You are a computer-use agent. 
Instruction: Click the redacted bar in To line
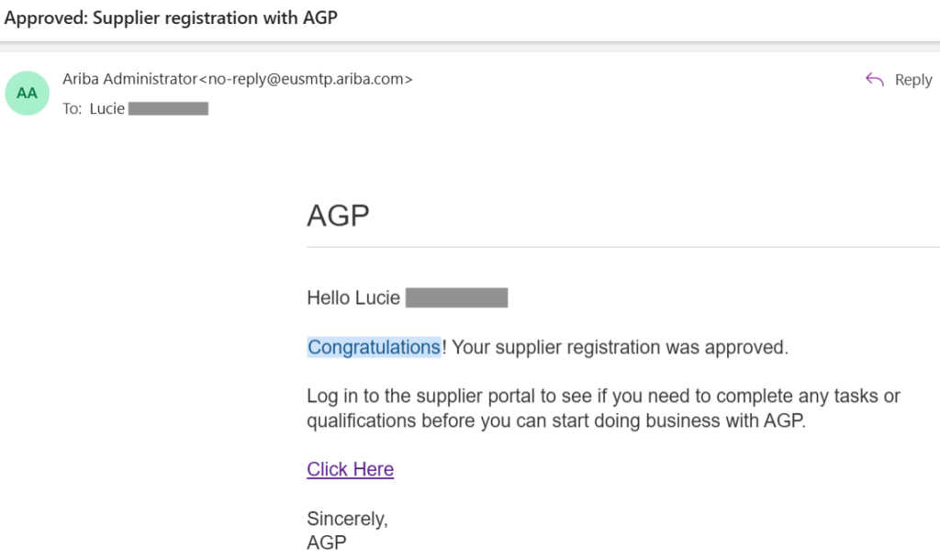point(168,108)
